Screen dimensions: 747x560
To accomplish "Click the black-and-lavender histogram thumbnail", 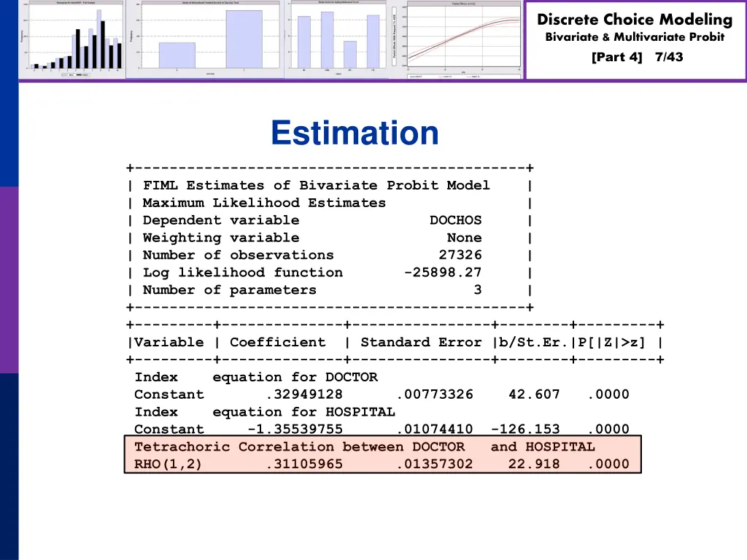I will click(x=72, y=39).
